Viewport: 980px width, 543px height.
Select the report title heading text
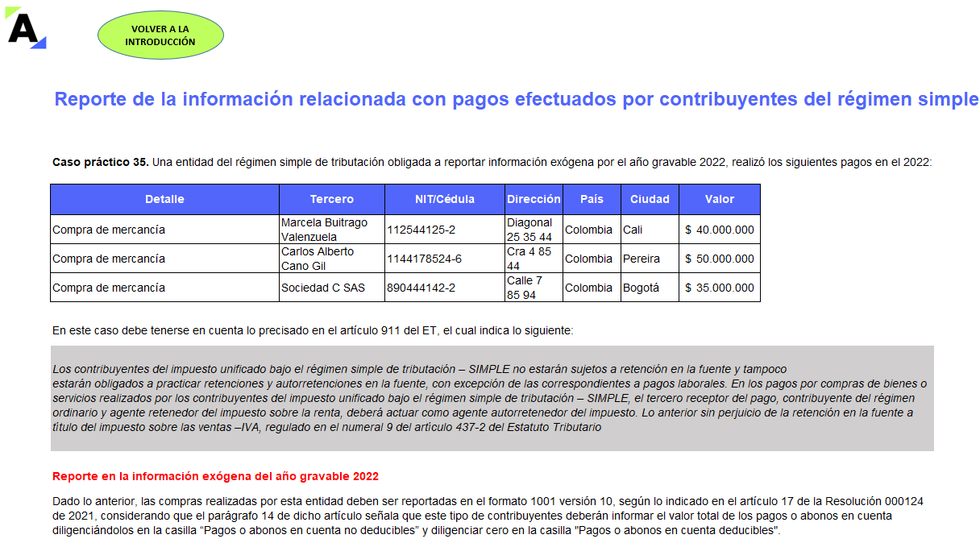pos(516,99)
